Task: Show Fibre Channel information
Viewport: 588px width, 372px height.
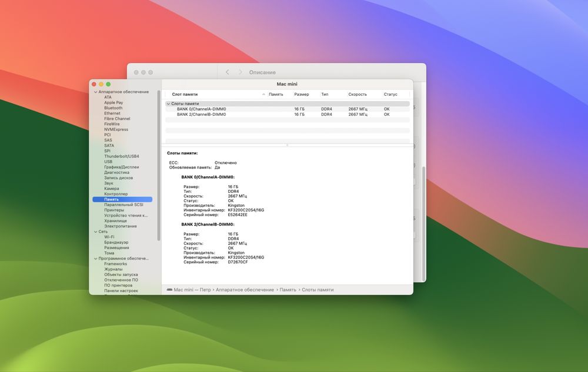Action: click(117, 119)
